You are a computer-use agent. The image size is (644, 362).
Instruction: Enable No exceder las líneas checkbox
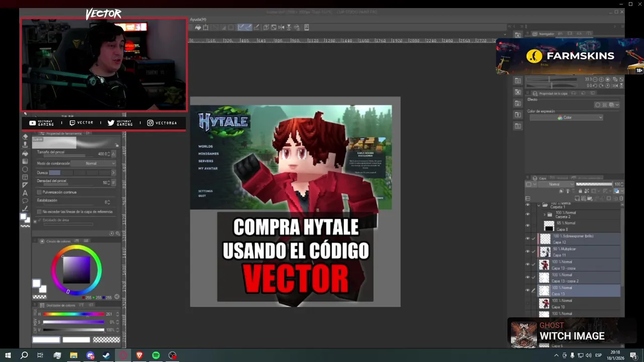point(39,212)
